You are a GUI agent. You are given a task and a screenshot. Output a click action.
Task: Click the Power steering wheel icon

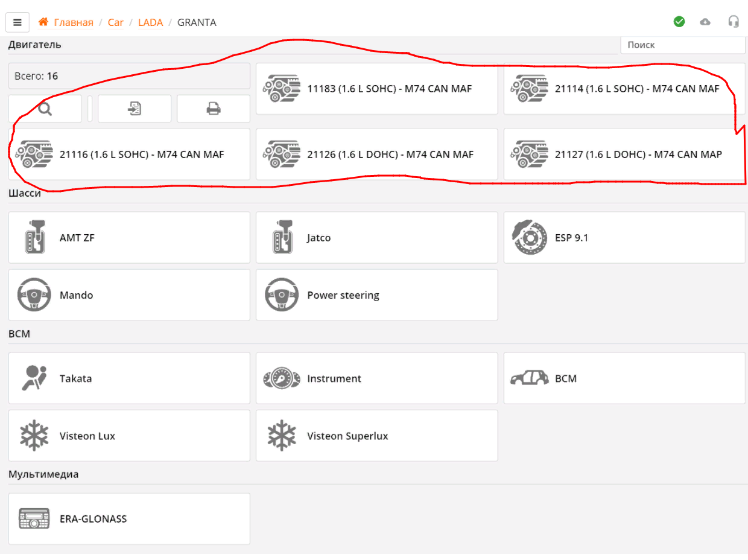pos(282,295)
